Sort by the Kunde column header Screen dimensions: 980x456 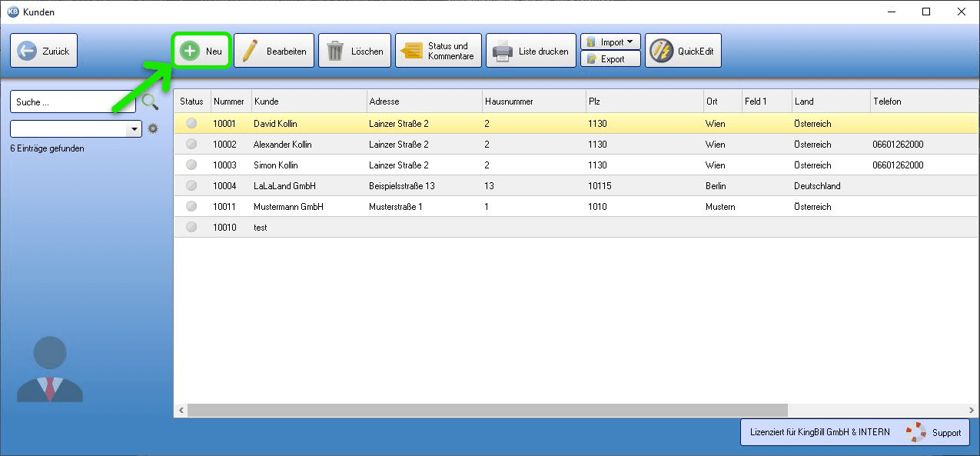309,102
